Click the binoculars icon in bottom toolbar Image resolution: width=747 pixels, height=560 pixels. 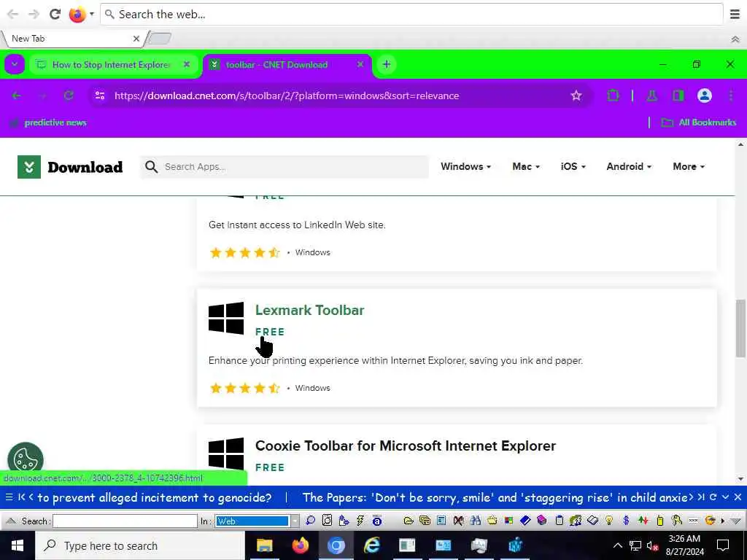tap(475, 521)
